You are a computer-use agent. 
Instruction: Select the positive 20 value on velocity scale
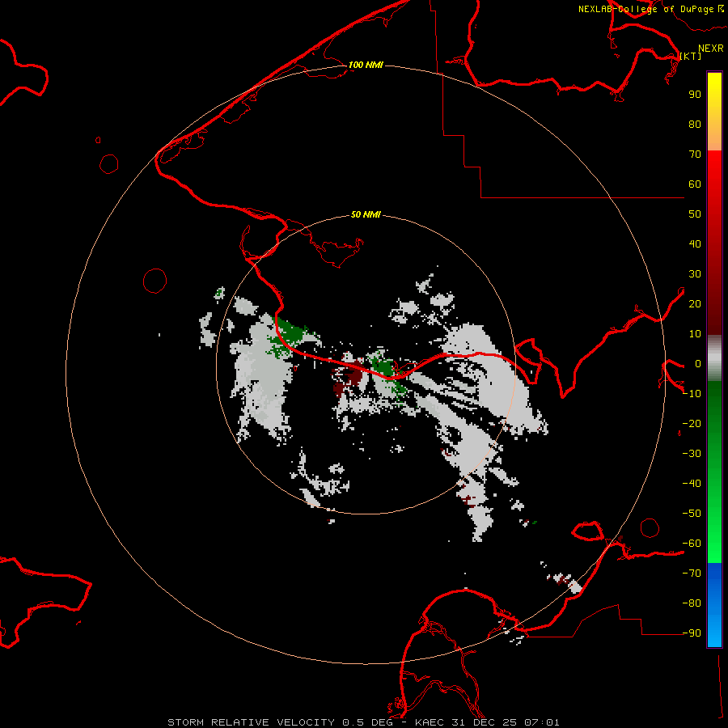click(x=695, y=304)
